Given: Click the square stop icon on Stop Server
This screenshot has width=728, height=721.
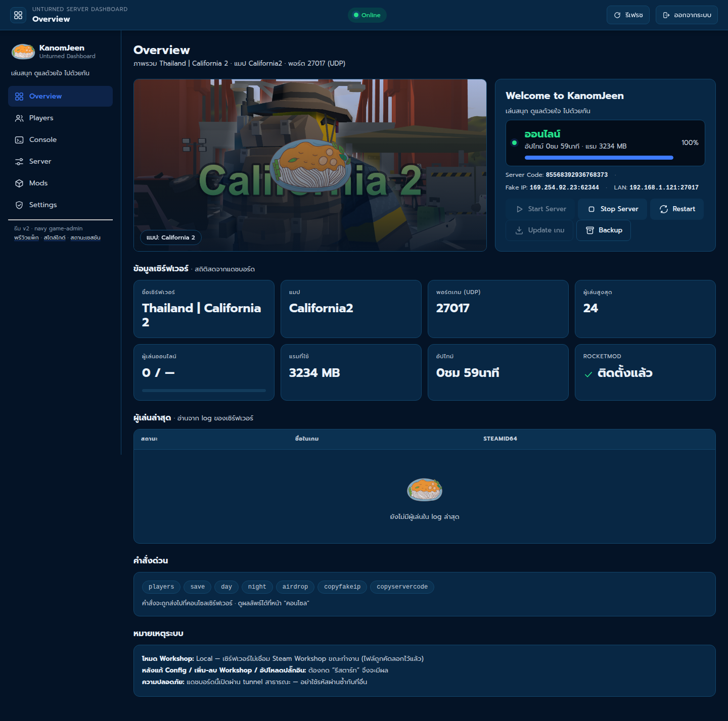Looking at the screenshot, I should (x=591, y=209).
